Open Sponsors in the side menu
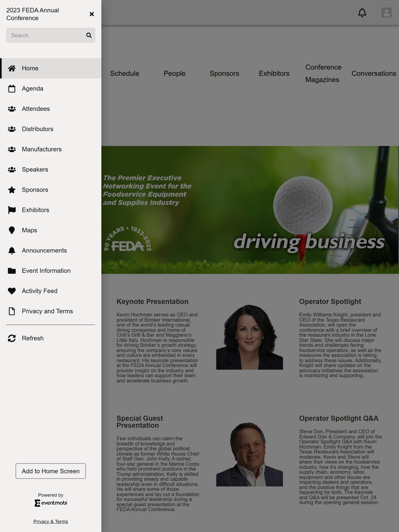399x532 pixels. pyautogui.click(x=51, y=190)
